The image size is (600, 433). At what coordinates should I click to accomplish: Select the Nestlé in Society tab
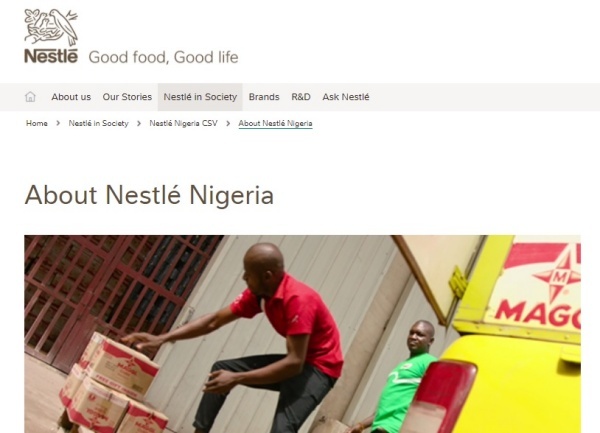pyautogui.click(x=200, y=97)
